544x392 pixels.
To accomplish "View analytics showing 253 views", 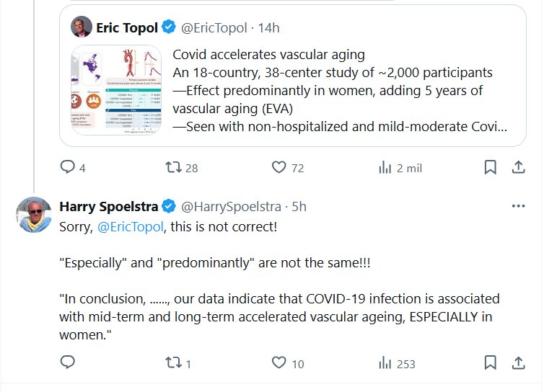I will [x=385, y=363].
